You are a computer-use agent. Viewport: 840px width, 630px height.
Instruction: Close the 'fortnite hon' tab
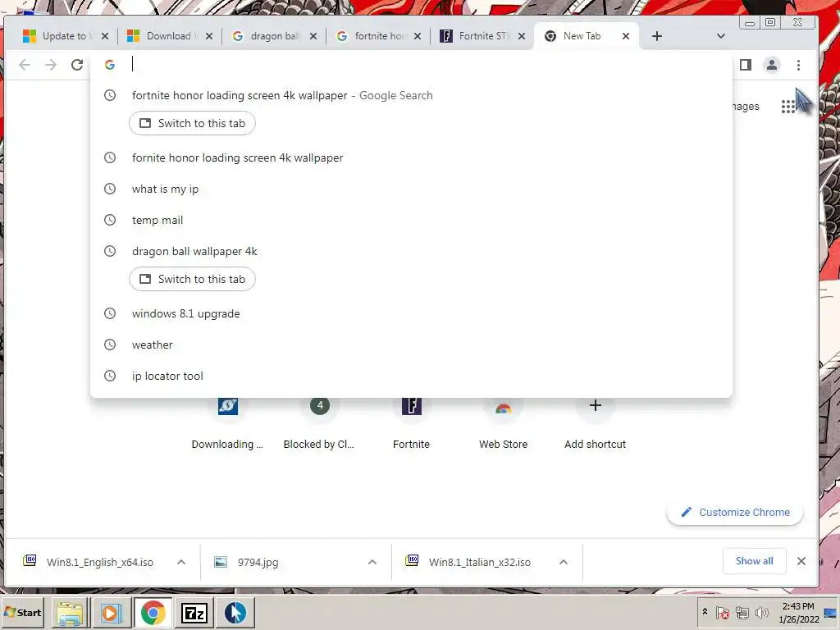click(418, 36)
